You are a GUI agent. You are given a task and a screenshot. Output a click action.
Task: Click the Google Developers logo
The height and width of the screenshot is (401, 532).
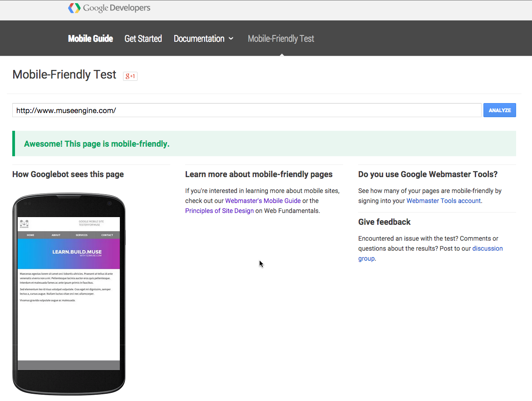coord(109,8)
